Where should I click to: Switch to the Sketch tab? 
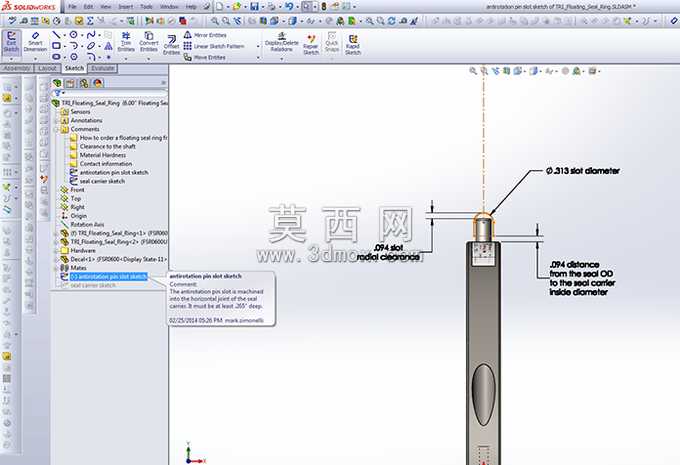pos(74,68)
